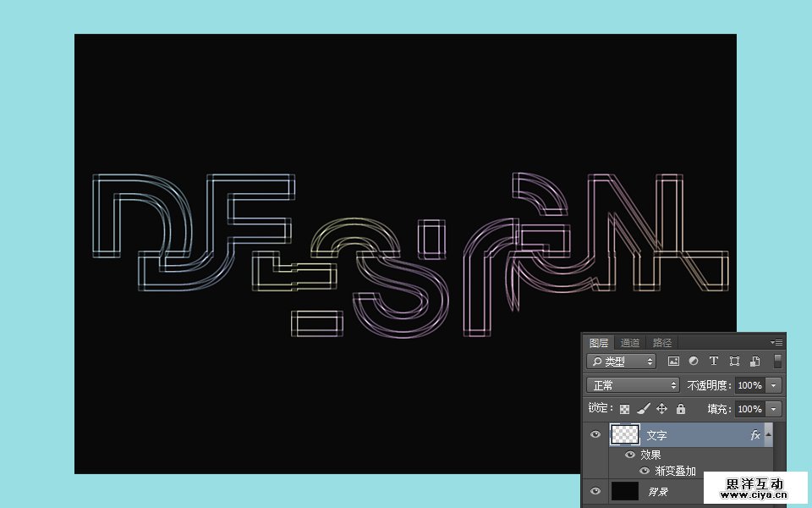The width and height of the screenshot is (812, 508).
Task: Hide all 效果 effects via eye icon
Action: pyautogui.click(x=629, y=455)
